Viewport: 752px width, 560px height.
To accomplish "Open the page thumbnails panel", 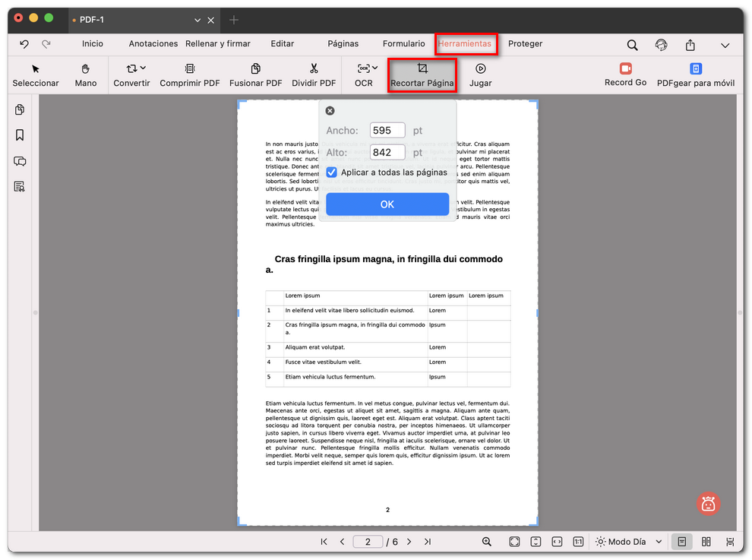I will (19, 109).
